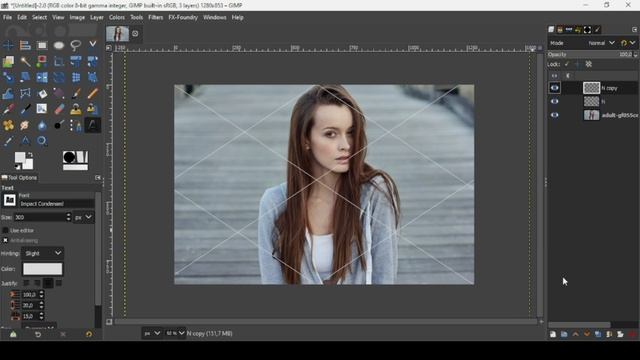Select the Cage Transform tool

point(25,93)
